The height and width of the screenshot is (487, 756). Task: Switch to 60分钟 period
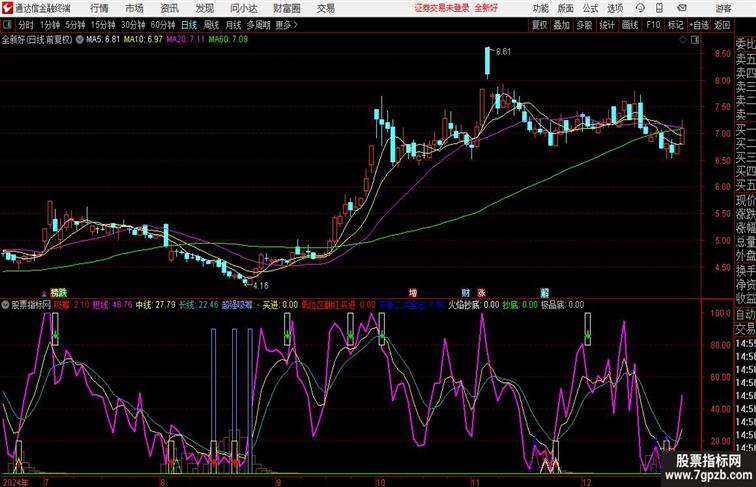click(163, 25)
